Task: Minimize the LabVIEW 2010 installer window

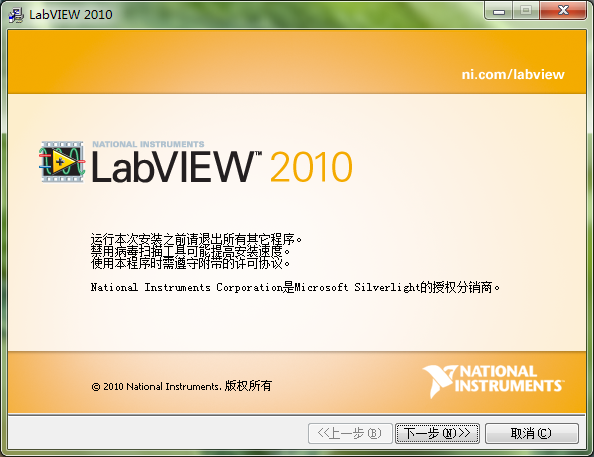Action: (499, 11)
